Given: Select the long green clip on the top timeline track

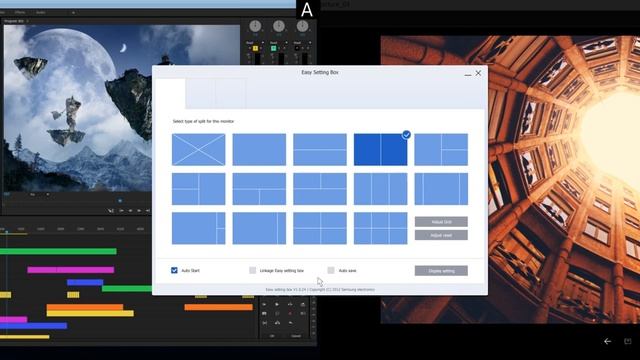Looking at the screenshot, I should (58, 251).
